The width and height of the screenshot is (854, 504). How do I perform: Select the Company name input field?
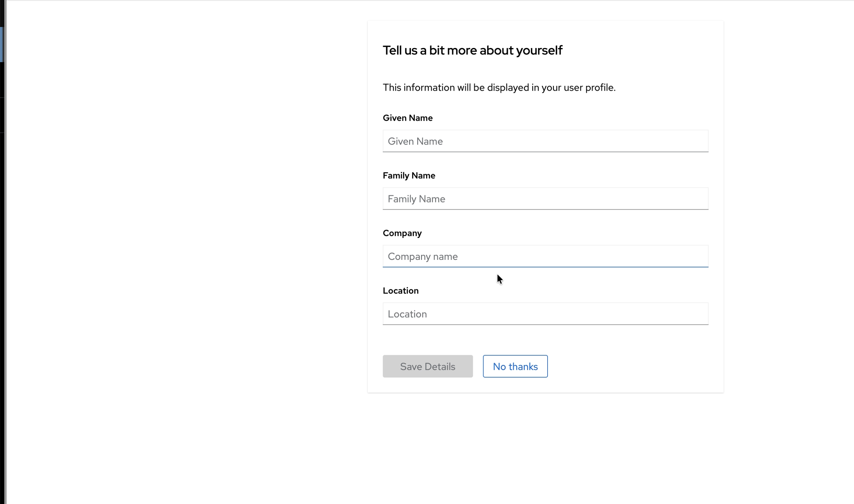pos(545,256)
